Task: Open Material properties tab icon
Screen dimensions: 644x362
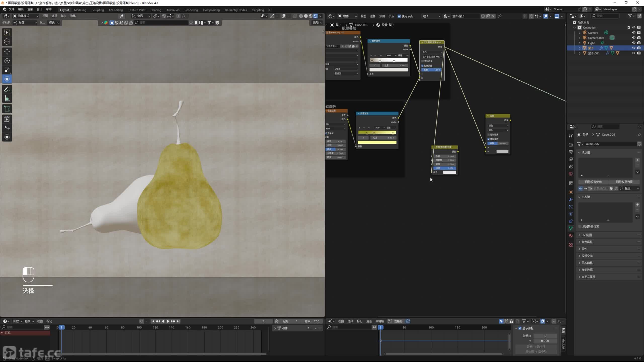Action: click(x=571, y=236)
